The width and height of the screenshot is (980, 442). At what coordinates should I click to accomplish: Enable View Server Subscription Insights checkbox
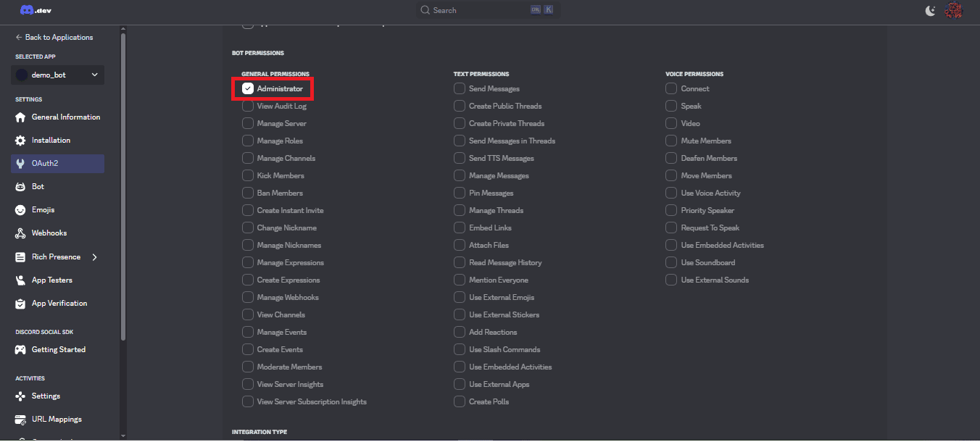248,401
